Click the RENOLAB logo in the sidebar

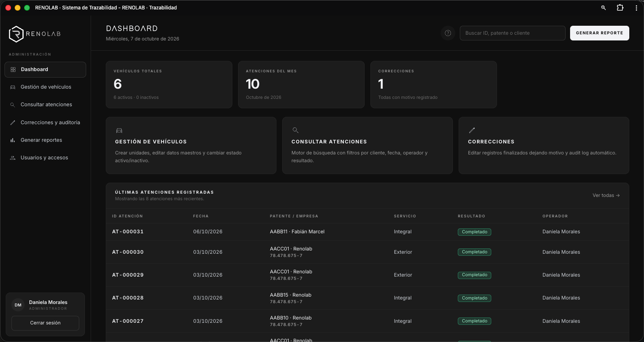tap(35, 34)
